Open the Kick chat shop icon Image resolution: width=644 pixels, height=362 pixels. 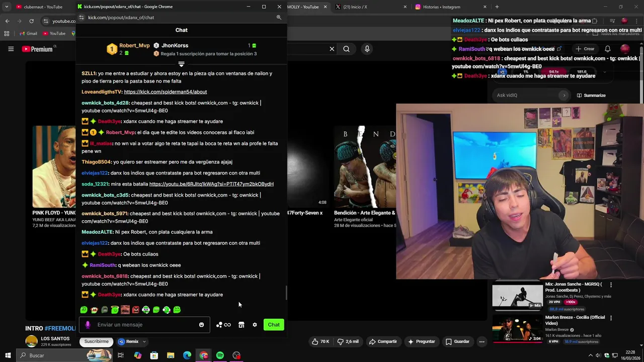tap(241, 325)
